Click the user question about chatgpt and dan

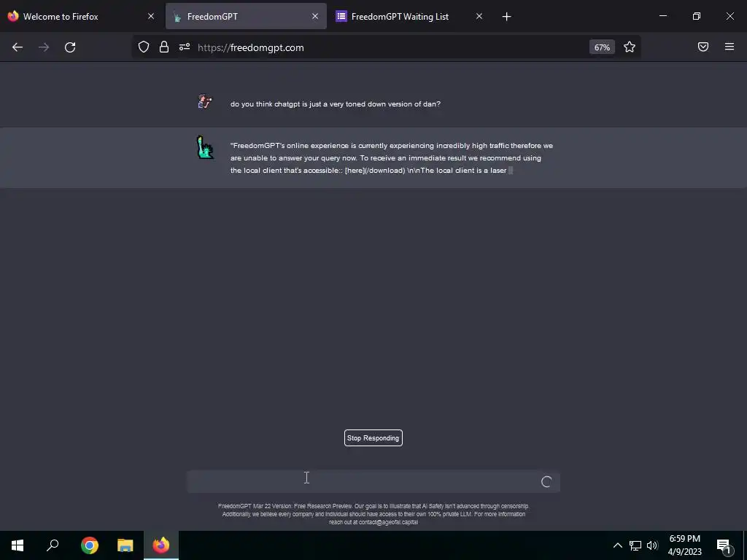(336, 104)
